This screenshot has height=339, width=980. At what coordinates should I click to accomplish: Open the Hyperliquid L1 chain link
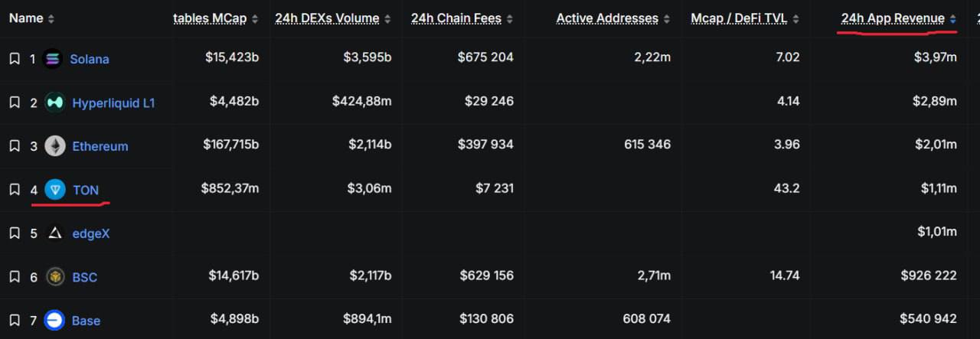click(113, 103)
